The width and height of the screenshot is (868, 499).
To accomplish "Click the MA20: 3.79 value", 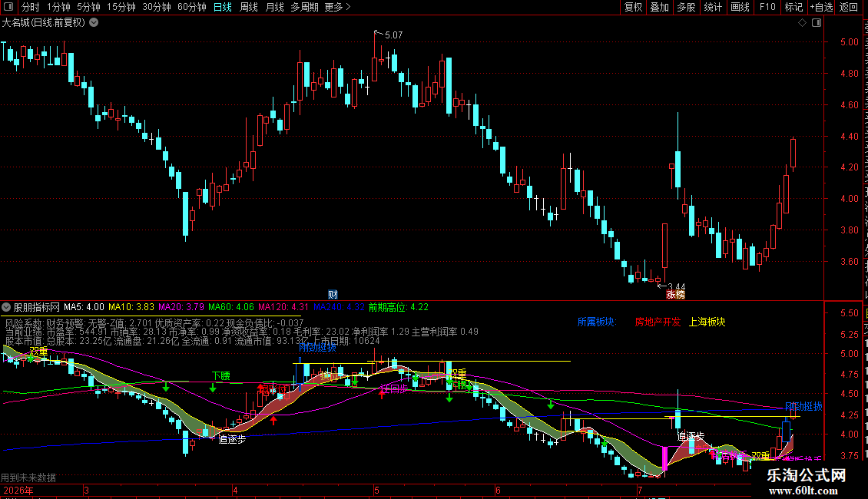I will click(181, 307).
